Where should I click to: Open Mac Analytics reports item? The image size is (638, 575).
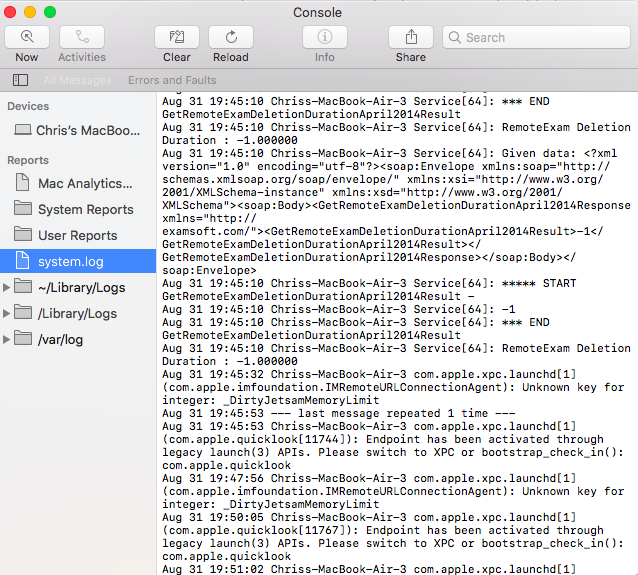tap(78, 184)
